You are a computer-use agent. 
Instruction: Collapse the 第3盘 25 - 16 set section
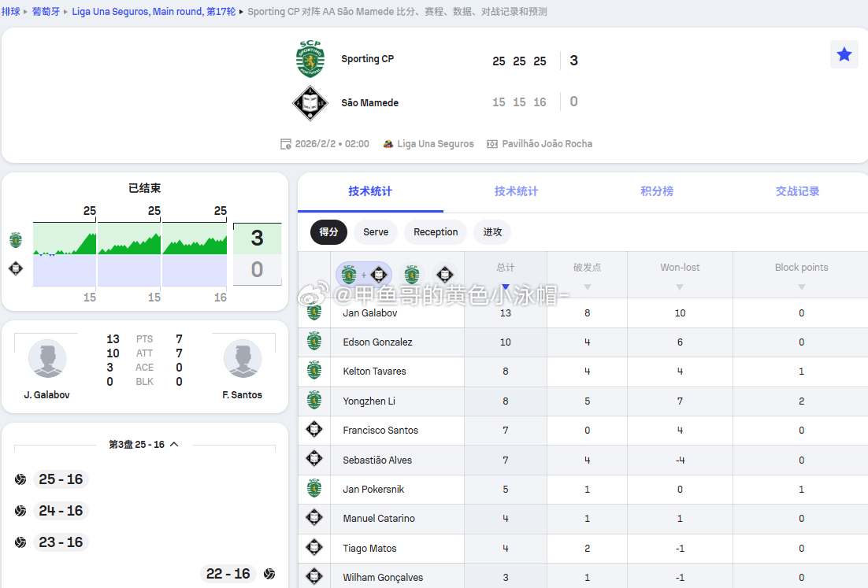click(x=174, y=444)
